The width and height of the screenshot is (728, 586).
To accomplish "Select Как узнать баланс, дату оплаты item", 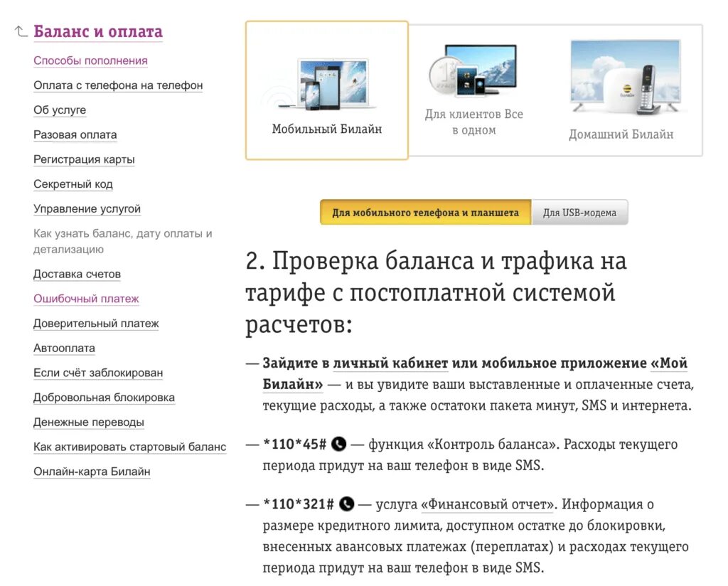I will click(122, 242).
